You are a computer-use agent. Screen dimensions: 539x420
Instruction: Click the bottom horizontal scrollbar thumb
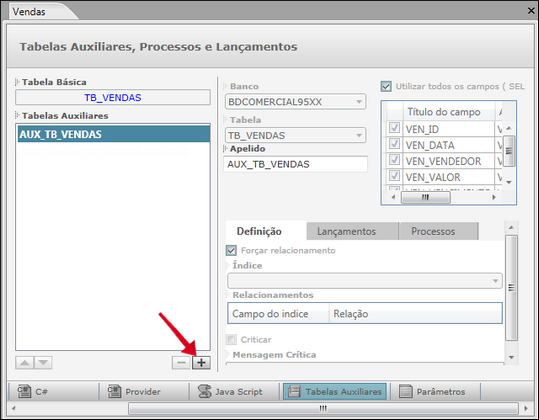pyautogui.click(x=323, y=408)
